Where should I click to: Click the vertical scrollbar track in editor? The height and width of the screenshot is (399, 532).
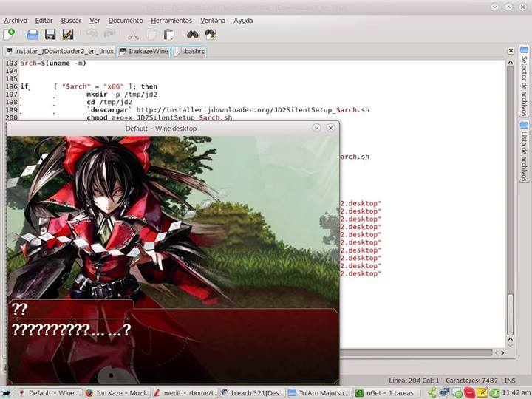pyautogui.click(x=511, y=200)
